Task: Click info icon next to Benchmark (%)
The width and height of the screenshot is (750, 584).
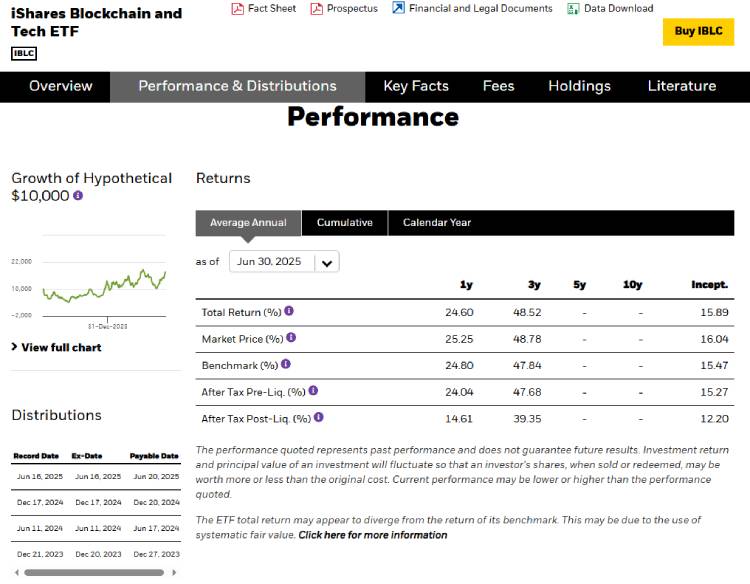Action: coord(286,364)
